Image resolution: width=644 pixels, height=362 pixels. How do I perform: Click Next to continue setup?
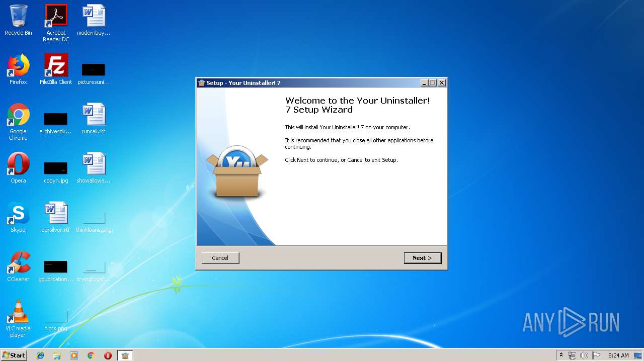(423, 258)
